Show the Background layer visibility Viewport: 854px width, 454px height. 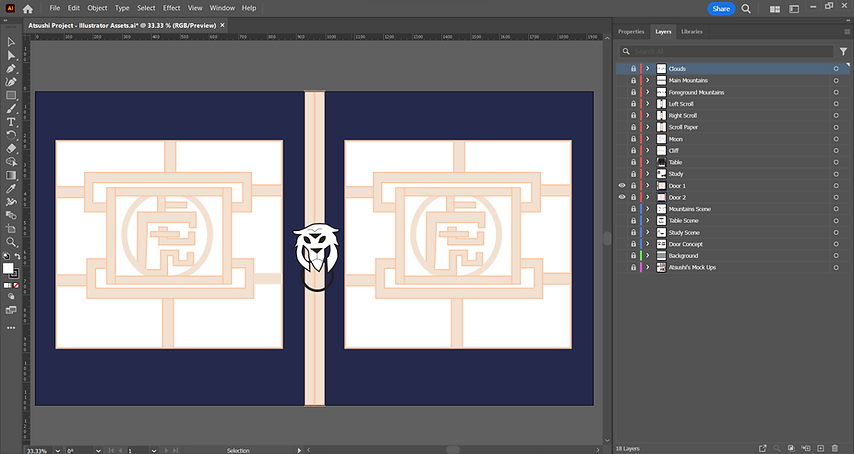(621, 255)
